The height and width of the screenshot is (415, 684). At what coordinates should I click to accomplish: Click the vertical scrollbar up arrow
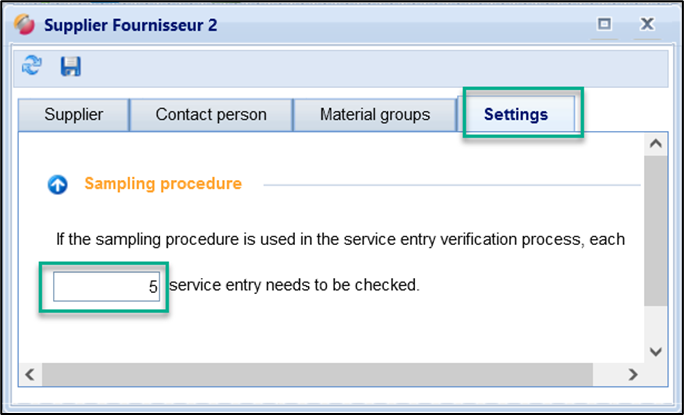click(656, 145)
